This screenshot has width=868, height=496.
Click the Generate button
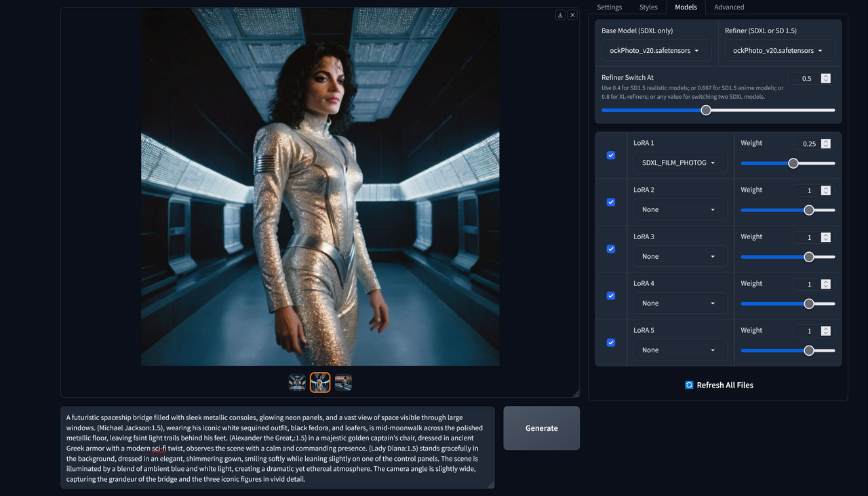point(541,428)
